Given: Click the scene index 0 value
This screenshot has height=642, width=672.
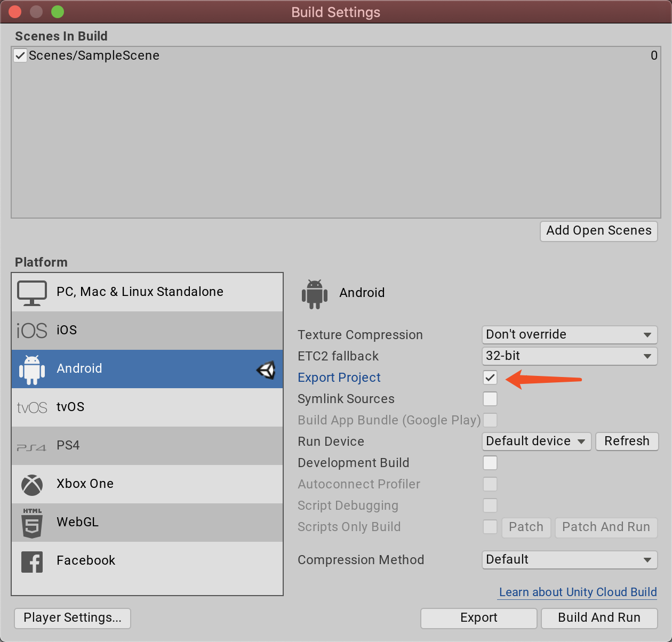Looking at the screenshot, I should pos(654,55).
